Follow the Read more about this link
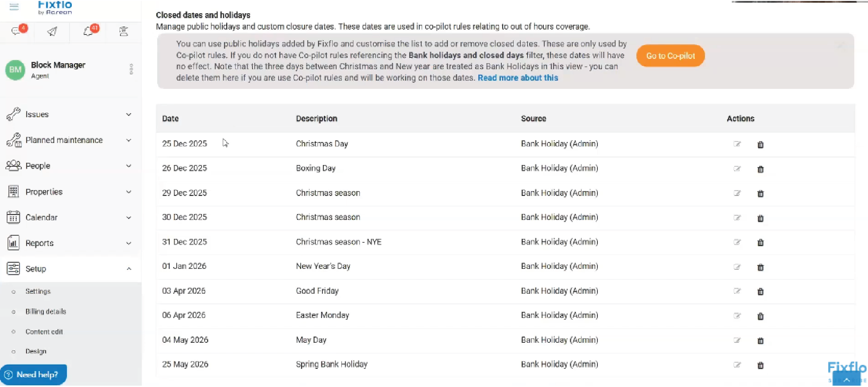The width and height of the screenshot is (868, 387). pyautogui.click(x=518, y=78)
